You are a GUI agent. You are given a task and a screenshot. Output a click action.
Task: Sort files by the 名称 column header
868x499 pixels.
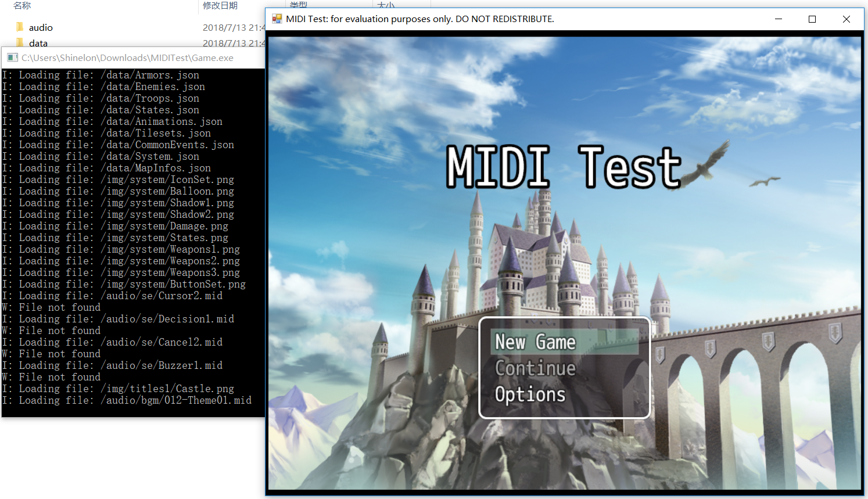coord(22,5)
